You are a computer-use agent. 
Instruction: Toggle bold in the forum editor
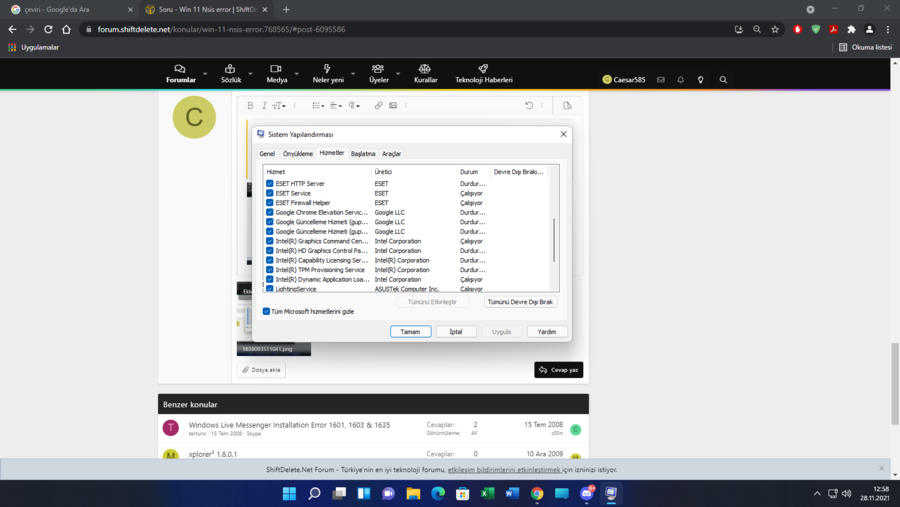tap(250, 106)
